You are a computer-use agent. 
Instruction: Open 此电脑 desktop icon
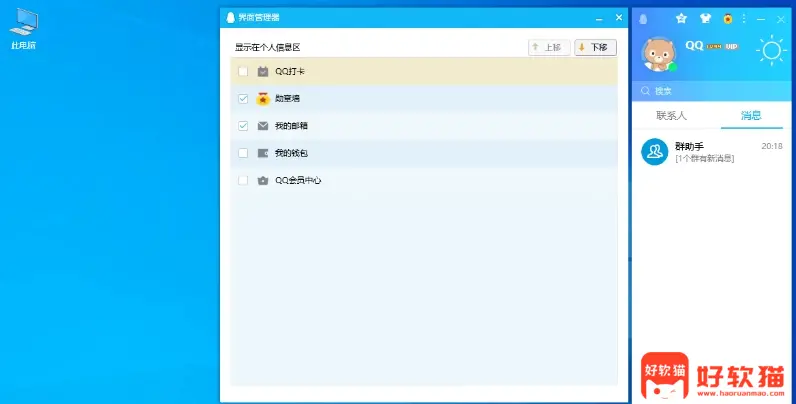[23, 29]
